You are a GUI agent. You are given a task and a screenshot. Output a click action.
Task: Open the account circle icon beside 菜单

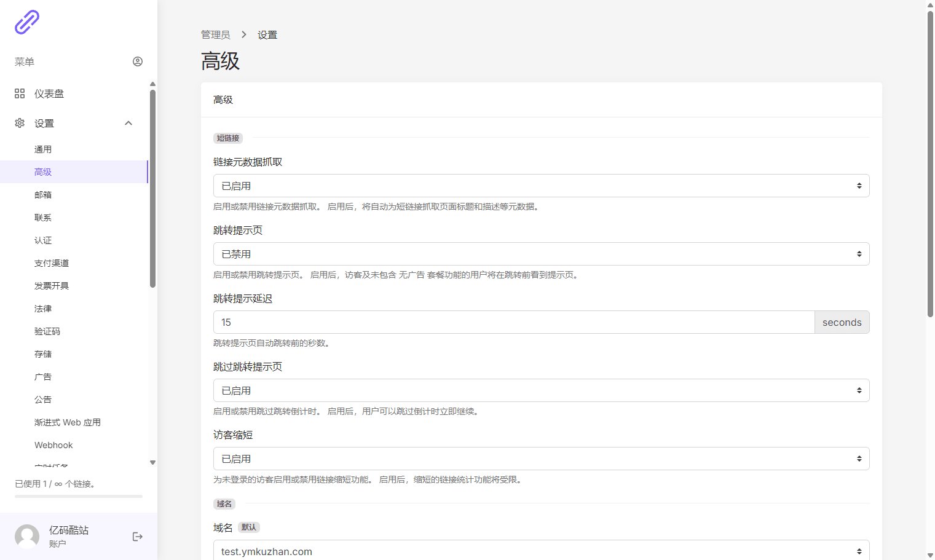coord(138,61)
